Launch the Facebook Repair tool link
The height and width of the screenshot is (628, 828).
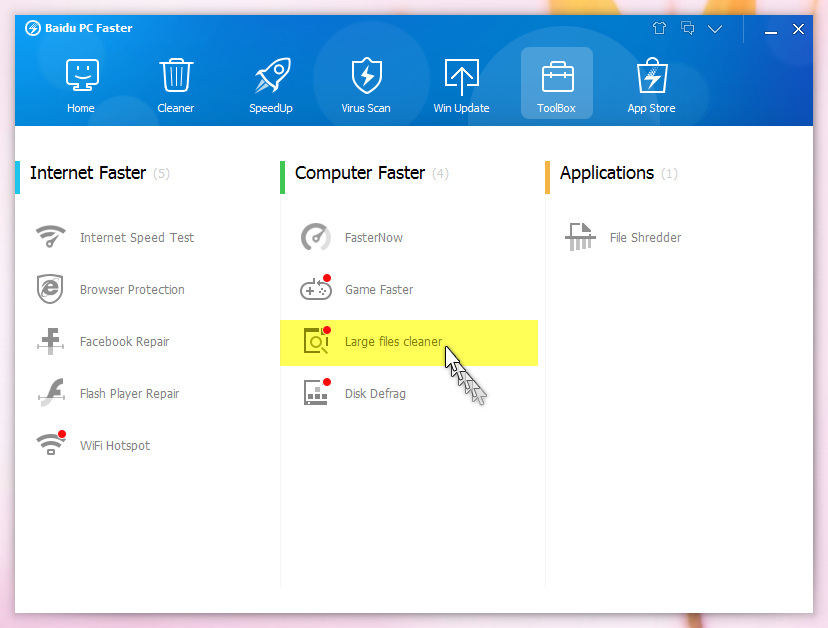click(125, 342)
